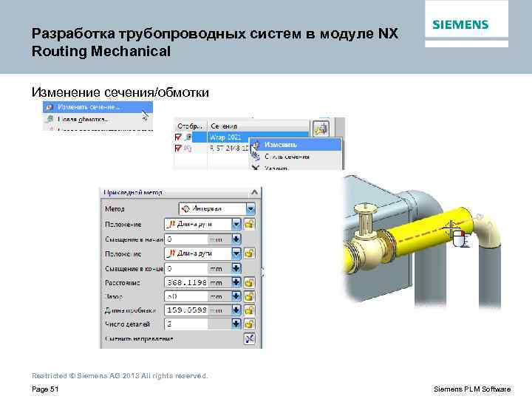Click the Изменить сечение menu icon

(50, 107)
